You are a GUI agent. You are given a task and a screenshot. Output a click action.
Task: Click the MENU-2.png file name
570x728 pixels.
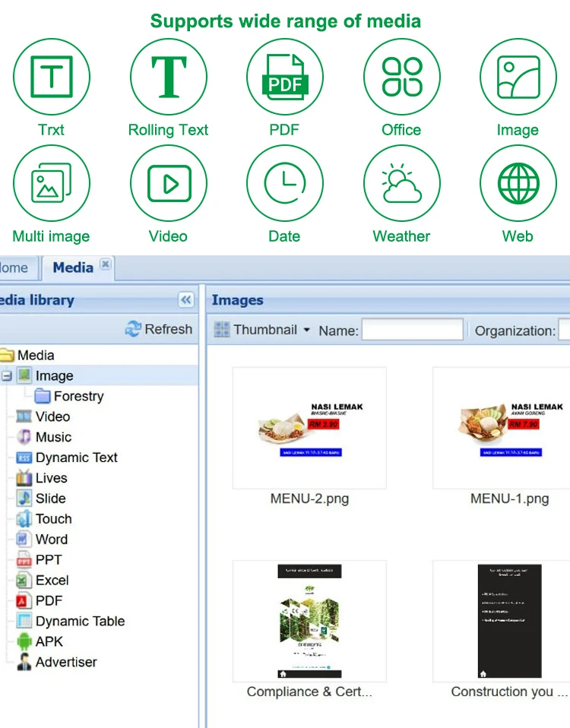click(309, 499)
